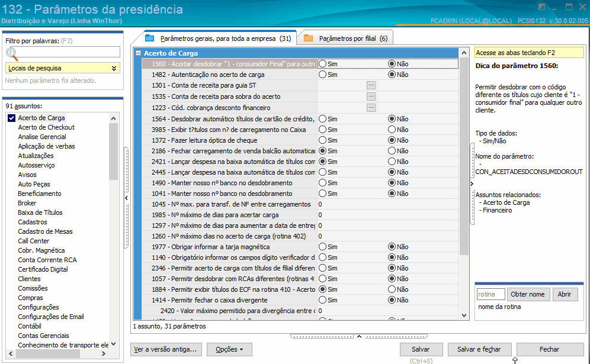
Task: Open the Opções dropdown button
Action: (229, 349)
